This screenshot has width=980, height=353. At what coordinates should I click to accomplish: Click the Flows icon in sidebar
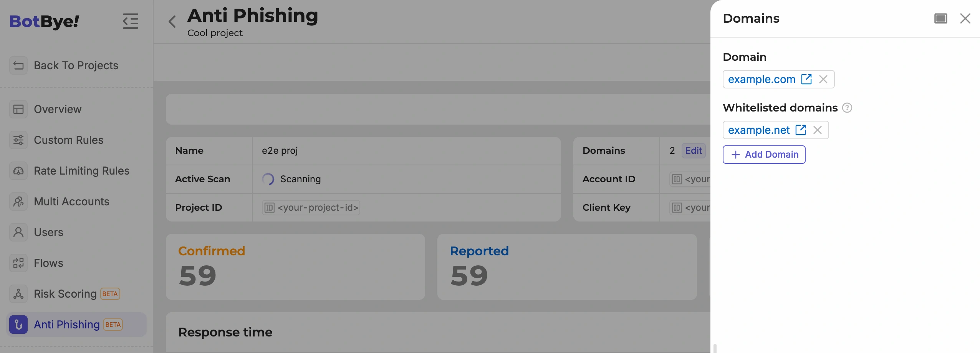point(18,263)
